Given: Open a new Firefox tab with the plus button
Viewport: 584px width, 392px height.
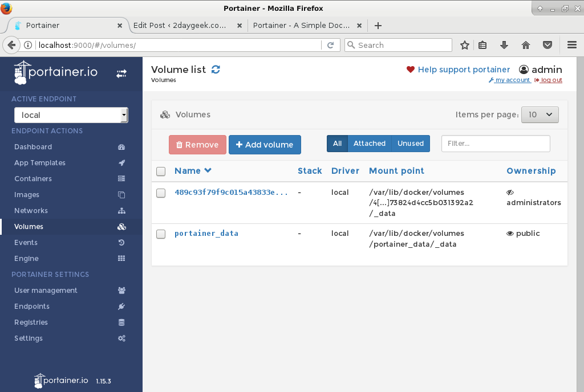Looking at the screenshot, I should 378,26.
